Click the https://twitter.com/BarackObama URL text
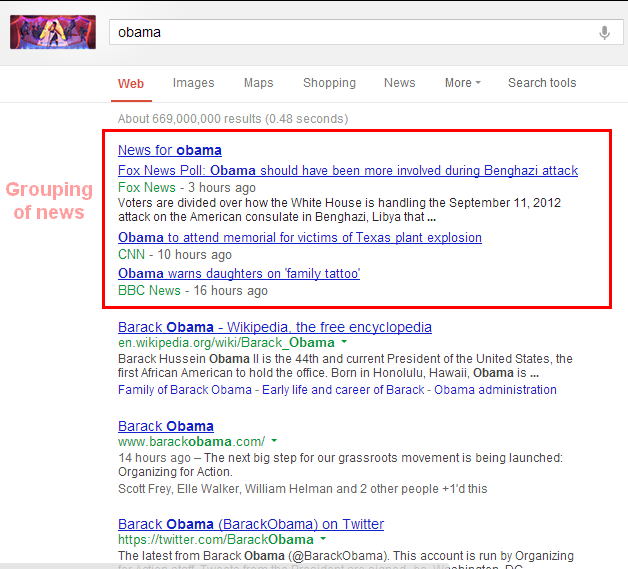The width and height of the screenshot is (628, 569). click(215, 540)
